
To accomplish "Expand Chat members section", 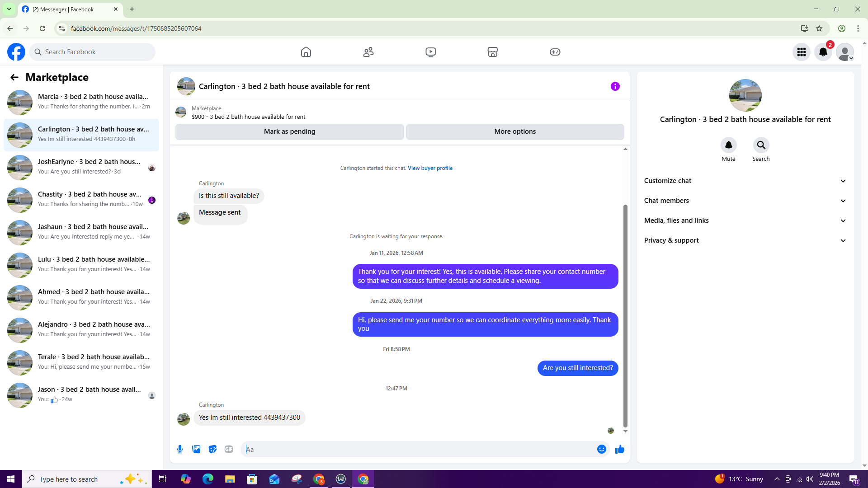I will [745, 201].
